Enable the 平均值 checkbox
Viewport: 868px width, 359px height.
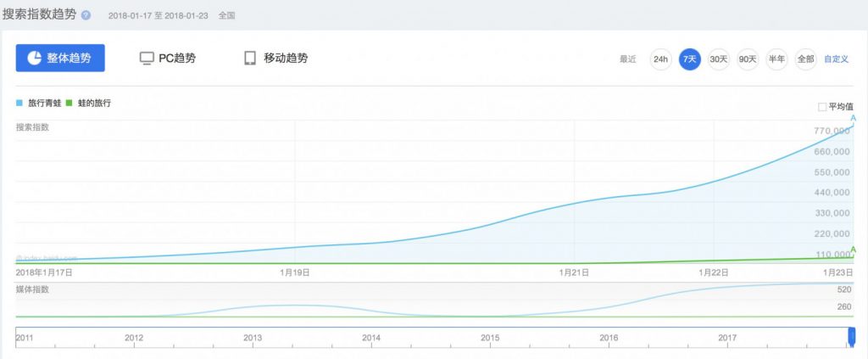click(822, 107)
